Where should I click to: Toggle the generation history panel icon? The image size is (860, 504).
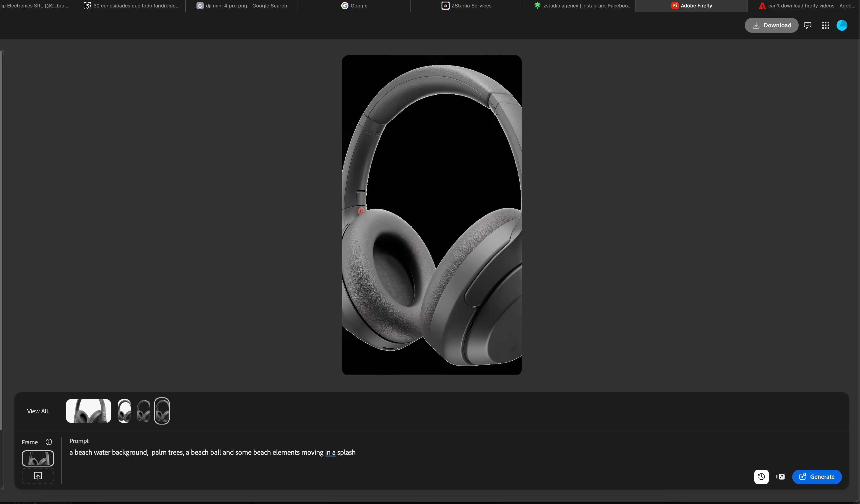(x=761, y=477)
